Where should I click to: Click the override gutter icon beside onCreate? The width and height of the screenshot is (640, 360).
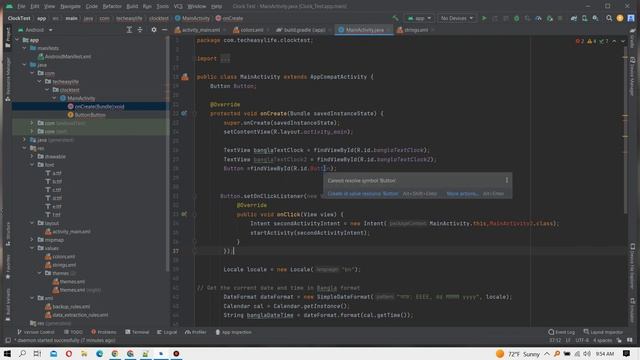(x=184, y=113)
